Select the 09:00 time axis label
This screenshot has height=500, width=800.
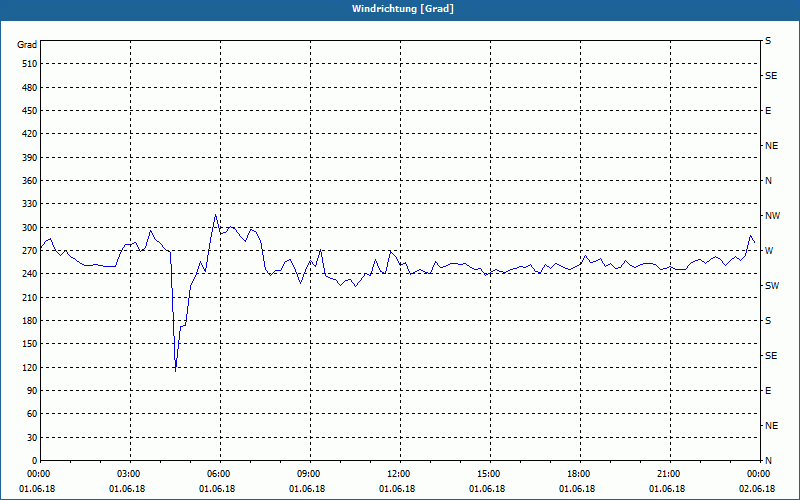coord(308,474)
